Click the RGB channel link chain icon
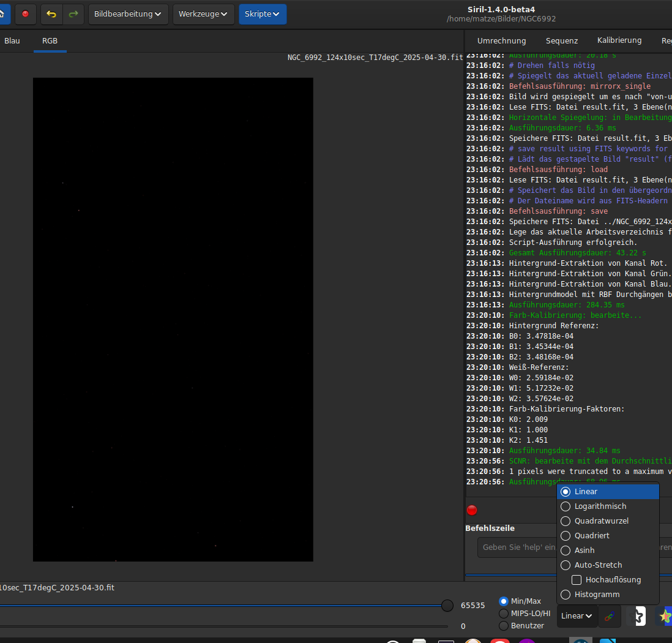This screenshot has height=643, width=672. tap(609, 616)
